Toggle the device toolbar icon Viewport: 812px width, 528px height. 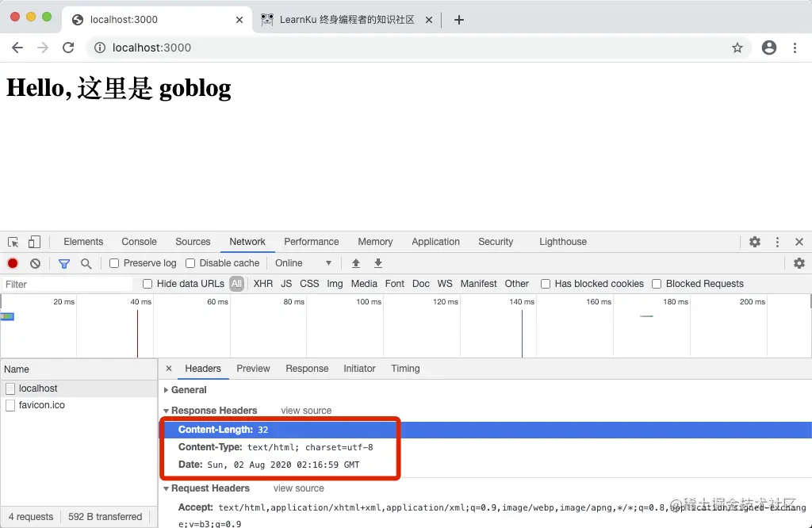click(x=34, y=242)
